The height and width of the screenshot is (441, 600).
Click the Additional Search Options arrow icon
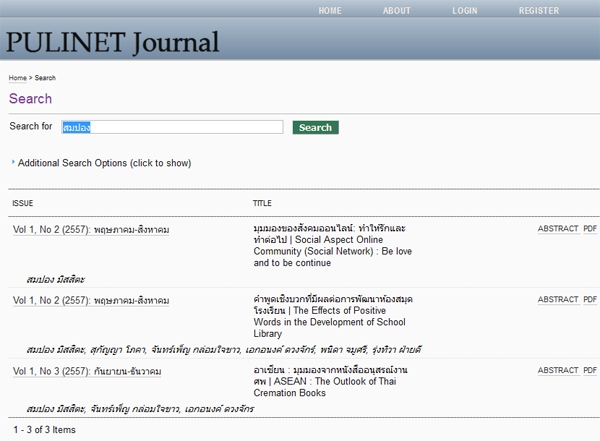[13, 162]
